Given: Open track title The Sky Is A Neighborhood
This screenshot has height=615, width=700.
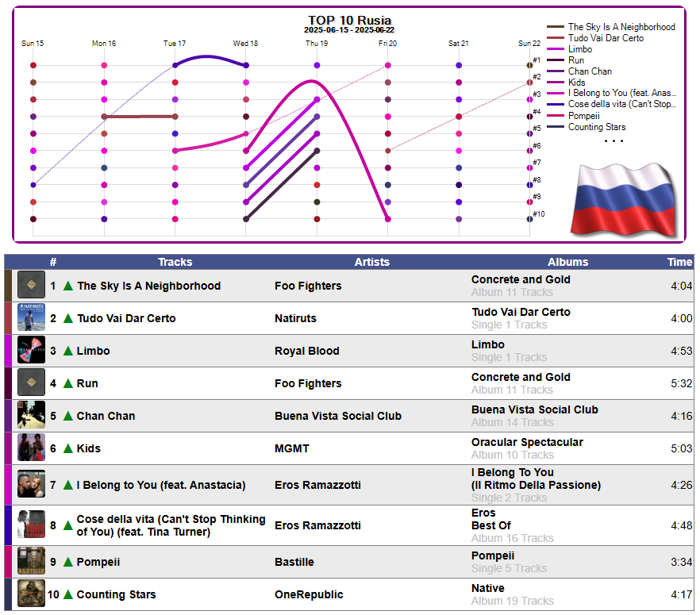Looking at the screenshot, I should [148, 286].
